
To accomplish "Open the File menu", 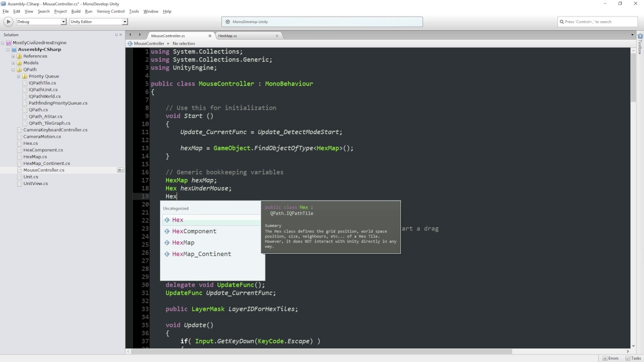I will (6, 11).
